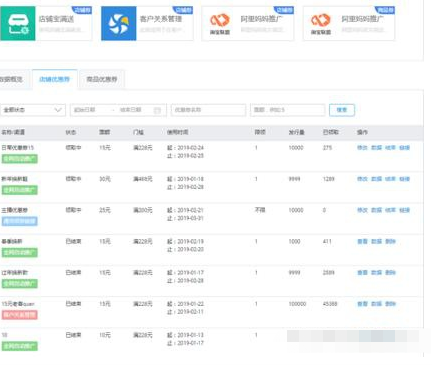Screen dimensions: 432x365
Task: Click the 门槛 column header
Action: (x=138, y=132)
